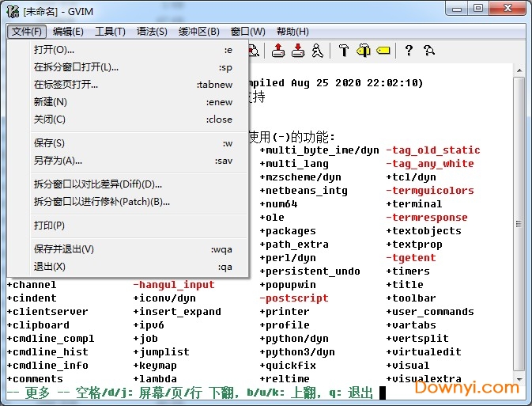
Task: Select 在标签页打开... menu entry
Action: coord(66,85)
